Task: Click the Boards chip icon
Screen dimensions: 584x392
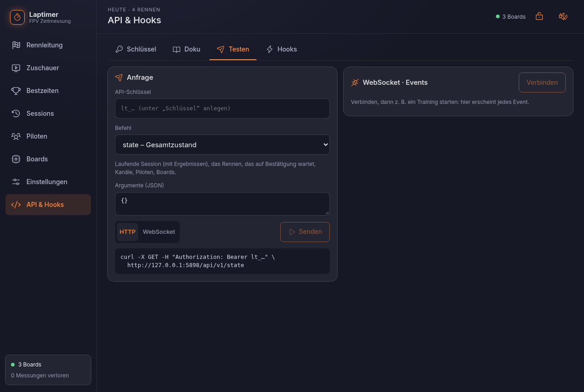Action: click(x=16, y=159)
